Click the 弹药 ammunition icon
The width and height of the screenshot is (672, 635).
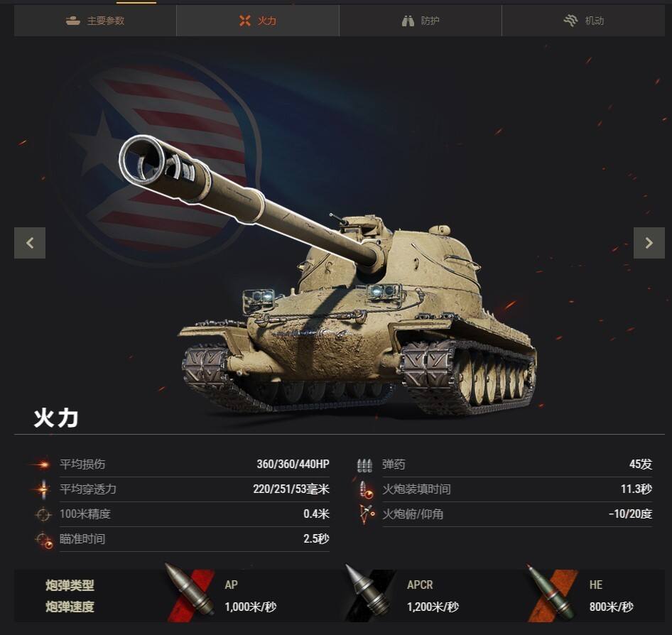tap(364, 465)
